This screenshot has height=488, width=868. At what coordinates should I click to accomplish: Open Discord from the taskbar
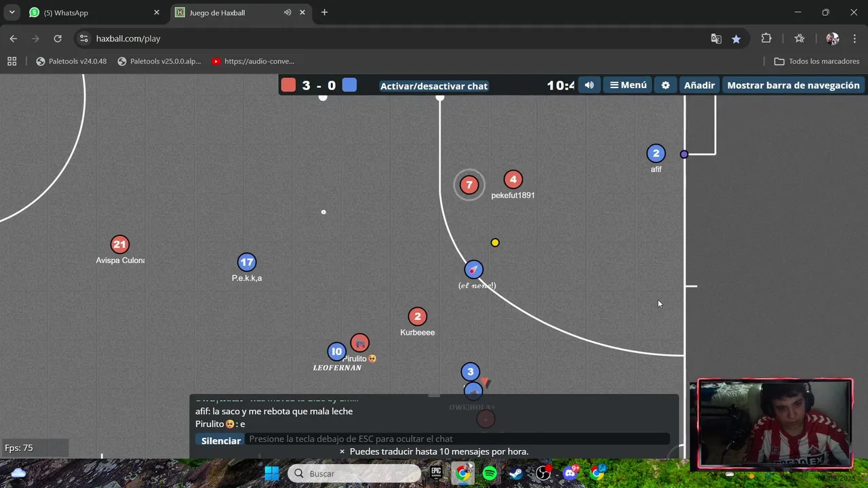pos(570,473)
